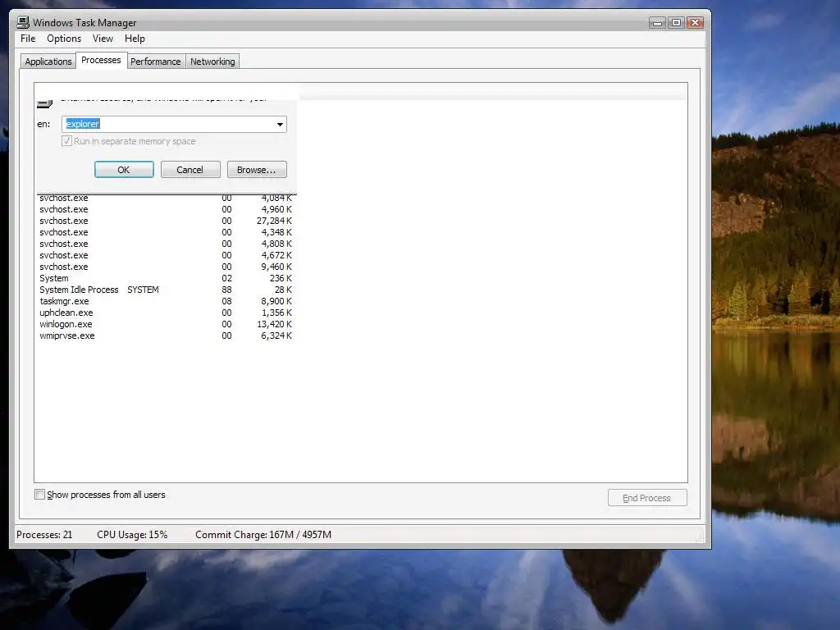This screenshot has width=840, height=630.
Task: Select the System Idle Process row
Action: coord(166,290)
